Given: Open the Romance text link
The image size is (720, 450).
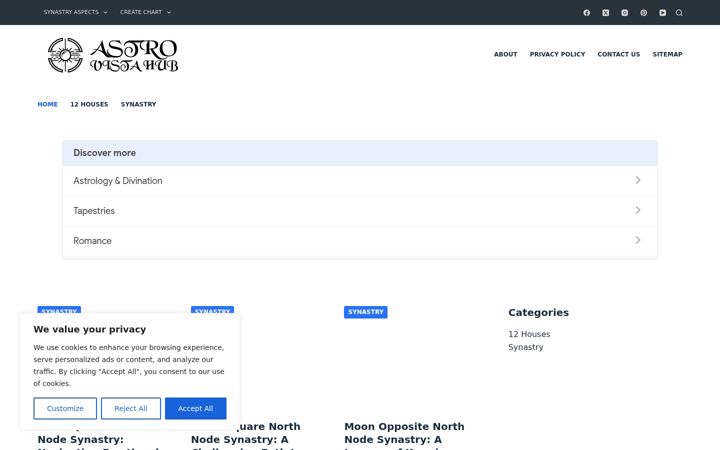Looking at the screenshot, I should click(92, 240).
